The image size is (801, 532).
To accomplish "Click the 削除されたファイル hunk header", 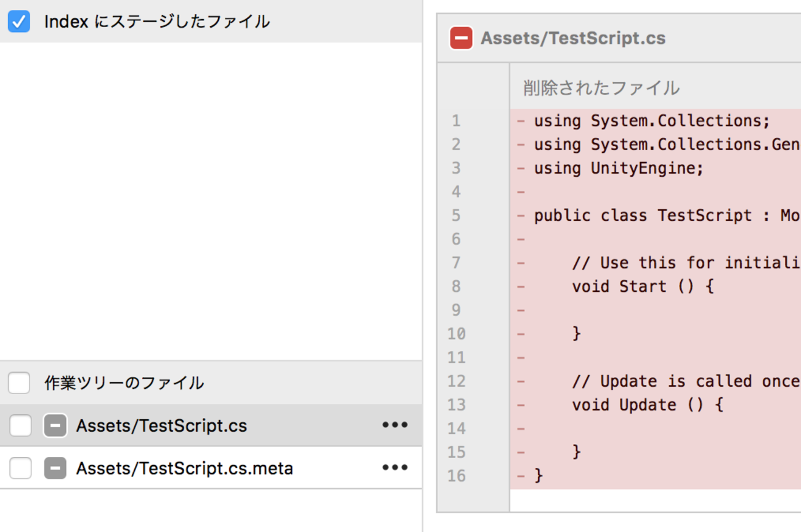I will click(601, 87).
